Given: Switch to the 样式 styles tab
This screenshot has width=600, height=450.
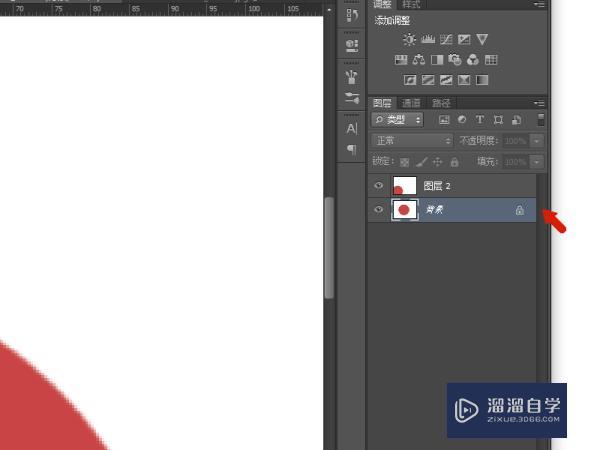Looking at the screenshot, I should [411, 4].
